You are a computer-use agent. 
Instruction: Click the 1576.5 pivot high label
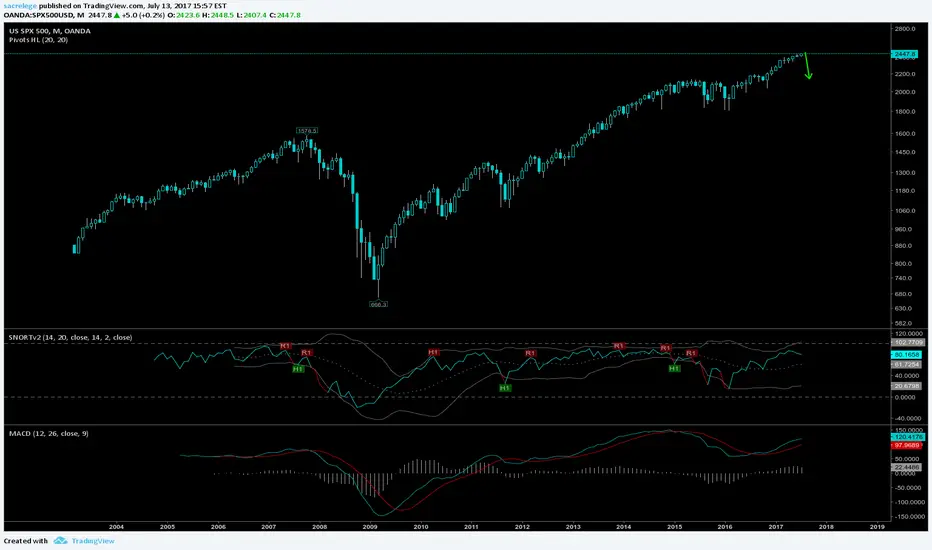pos(307,130)
